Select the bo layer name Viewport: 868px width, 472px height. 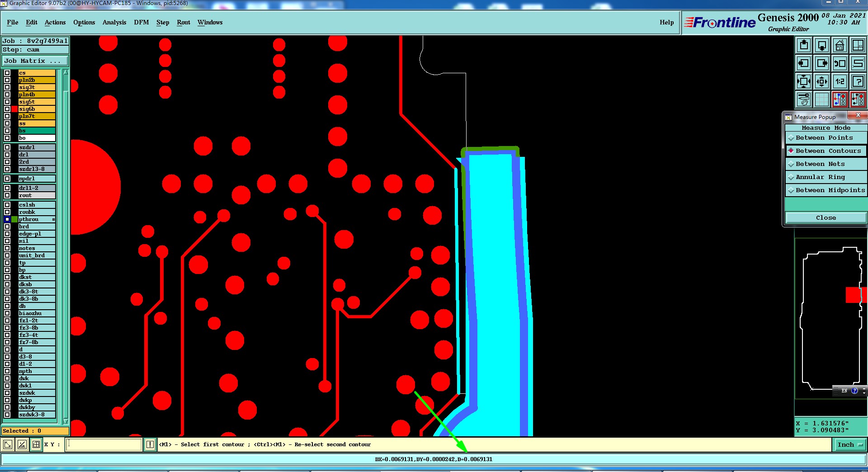point(37,138)
